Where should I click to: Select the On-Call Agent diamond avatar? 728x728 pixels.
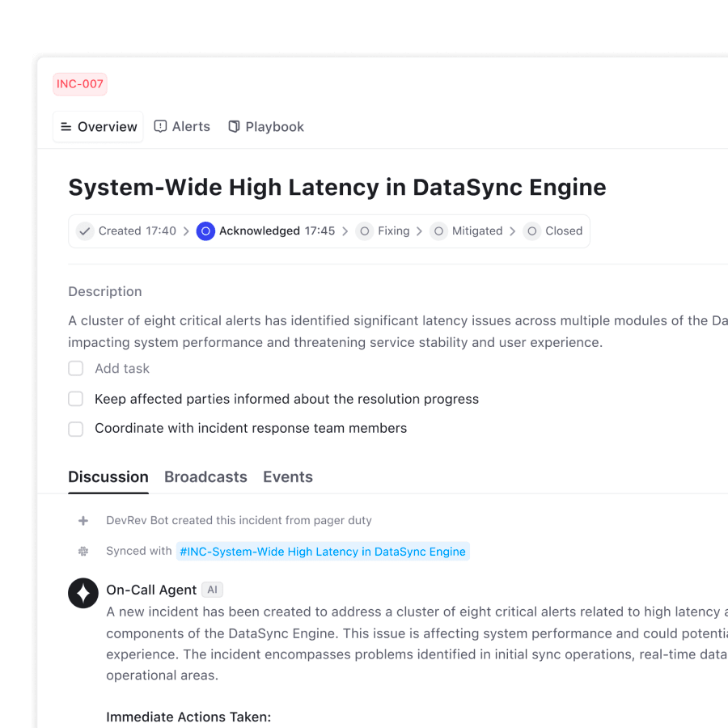pos(83,593)
